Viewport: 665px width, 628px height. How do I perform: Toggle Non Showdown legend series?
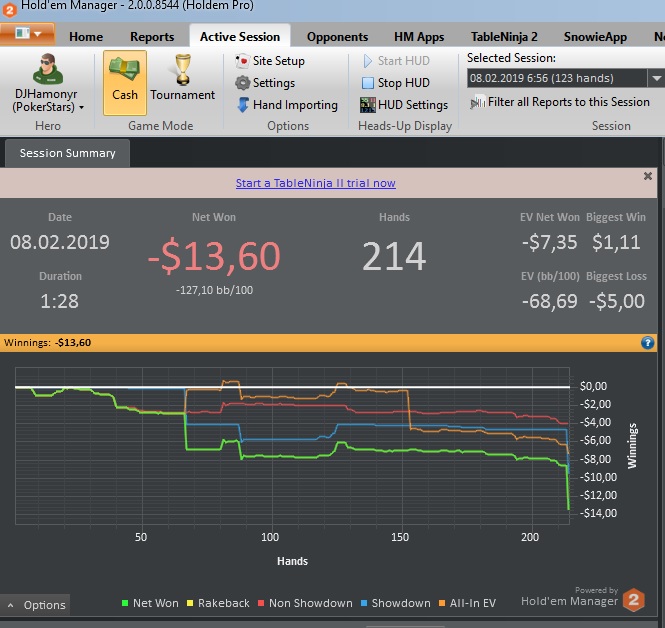[x=305, y=603]
